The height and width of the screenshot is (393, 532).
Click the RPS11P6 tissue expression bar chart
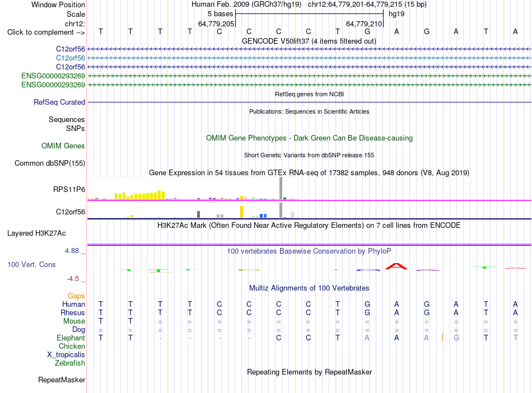tap(193, 189)
